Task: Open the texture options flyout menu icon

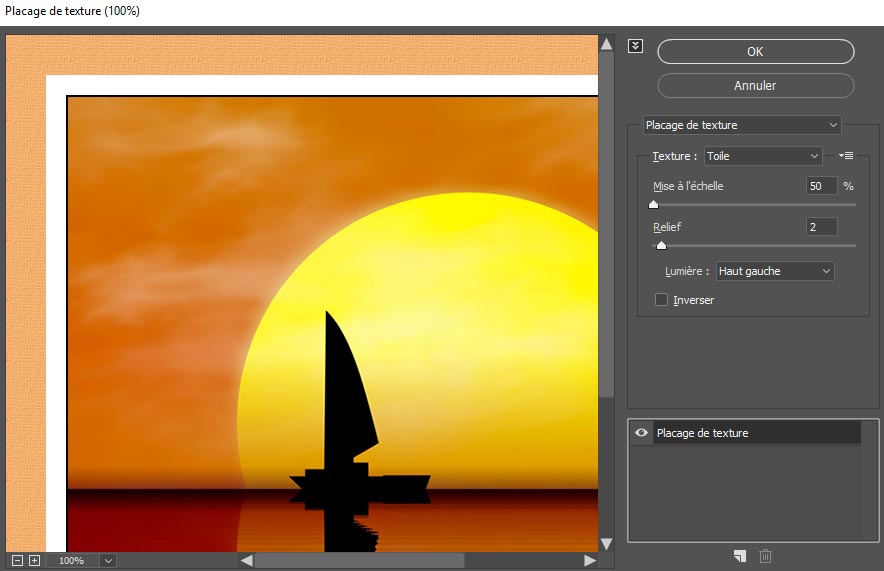Action: (846, 156)
